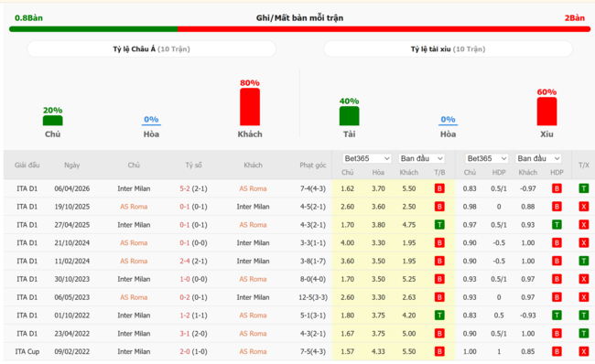Click green T/B badge in 27/04/2025 row
Image resolution: width=595 pixels, height=364 pixels.
[x=439, y=225]
